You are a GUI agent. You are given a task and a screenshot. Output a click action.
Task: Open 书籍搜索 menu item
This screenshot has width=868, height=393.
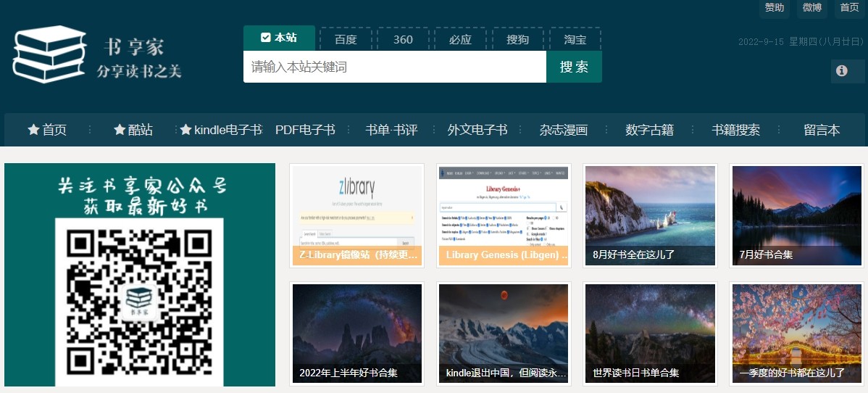tap(735, 130)
